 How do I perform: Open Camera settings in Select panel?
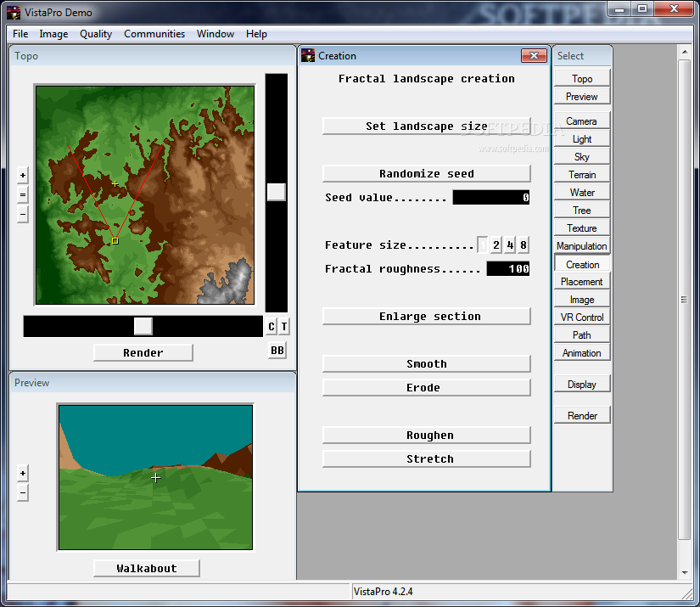pos(582,121)
